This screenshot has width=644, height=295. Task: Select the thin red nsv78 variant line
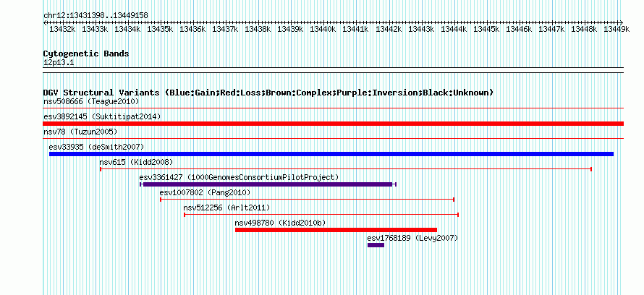[333, 139]
